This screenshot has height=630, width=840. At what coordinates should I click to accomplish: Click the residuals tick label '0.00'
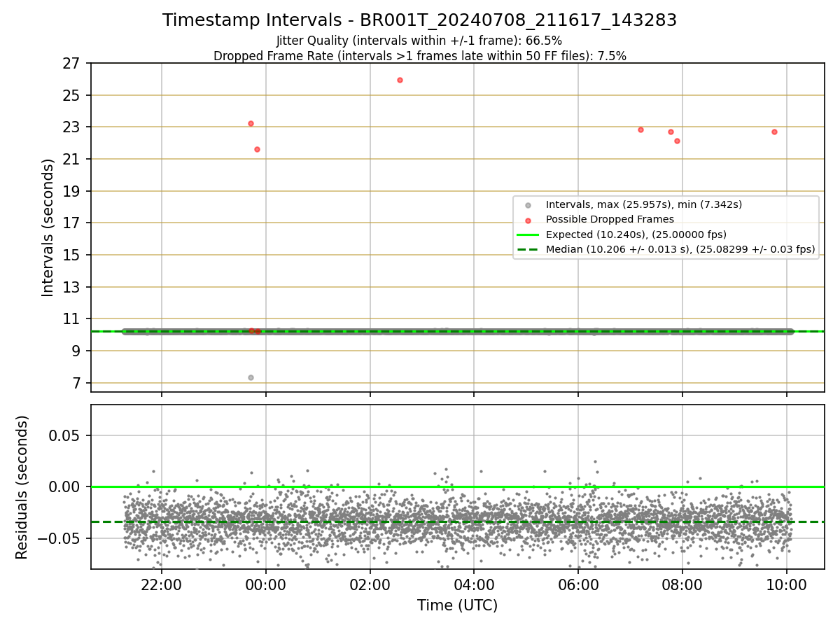click(66, 487)
